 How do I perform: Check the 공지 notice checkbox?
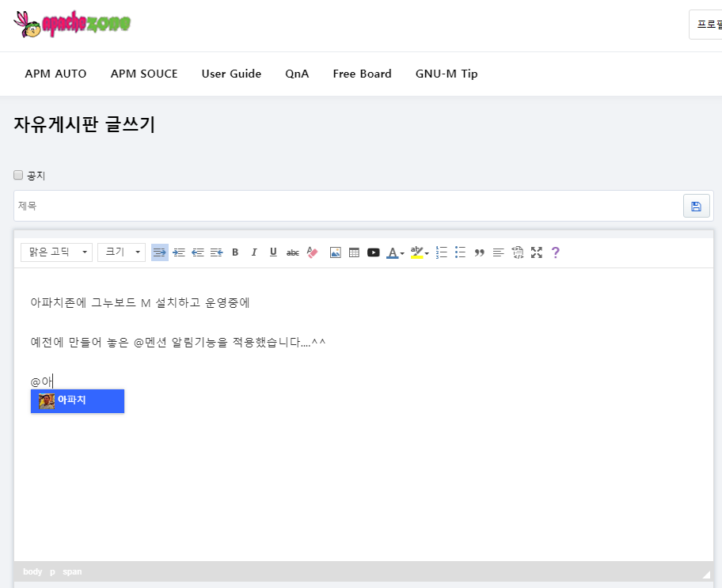pyautogui.click(x=18, y=175)
